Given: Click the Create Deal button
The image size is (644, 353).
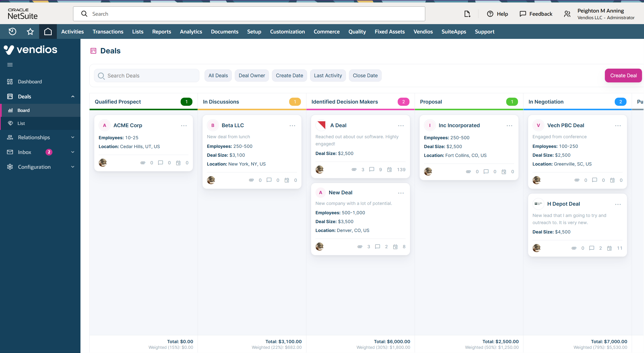Looking at the screenshot, I should (623, 76).
